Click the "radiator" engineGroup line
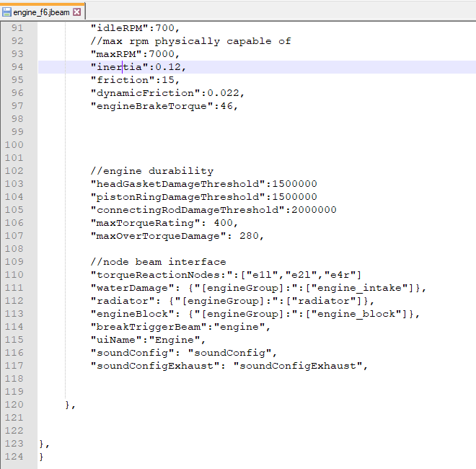 pyautogui.click(x=232, y=301)
